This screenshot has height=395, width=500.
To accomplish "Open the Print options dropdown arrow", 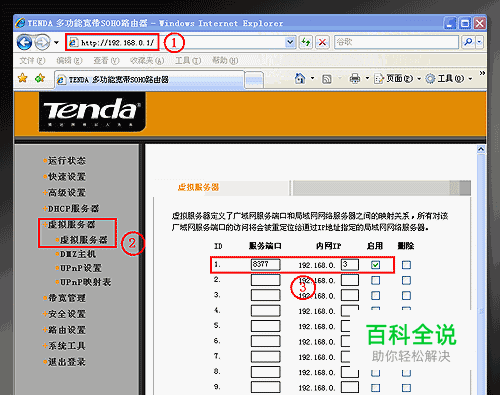I will click(367, 79).
